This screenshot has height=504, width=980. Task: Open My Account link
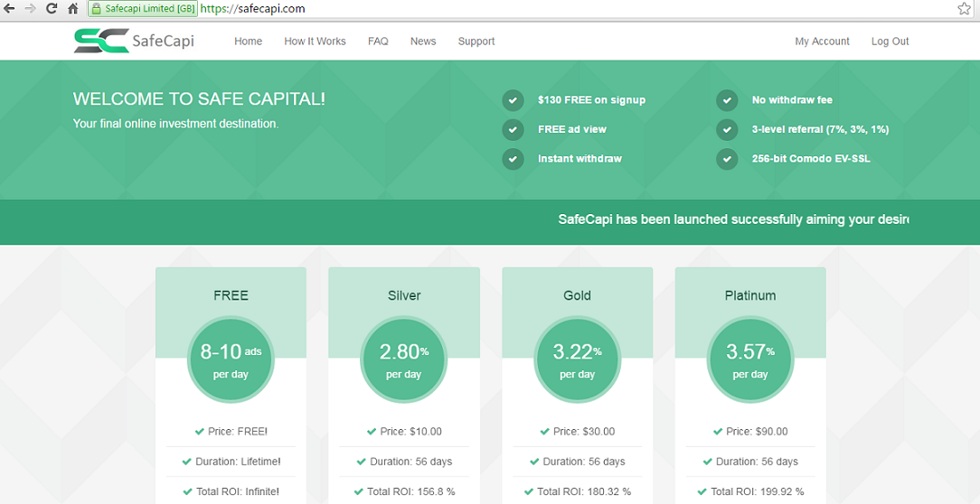click(x=822, y=42)
